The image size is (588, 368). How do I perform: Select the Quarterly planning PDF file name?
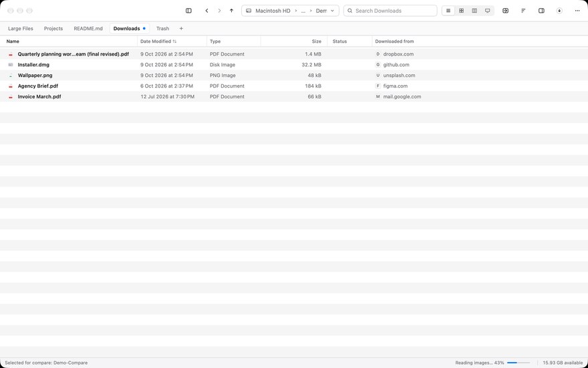tap(73, 54)
